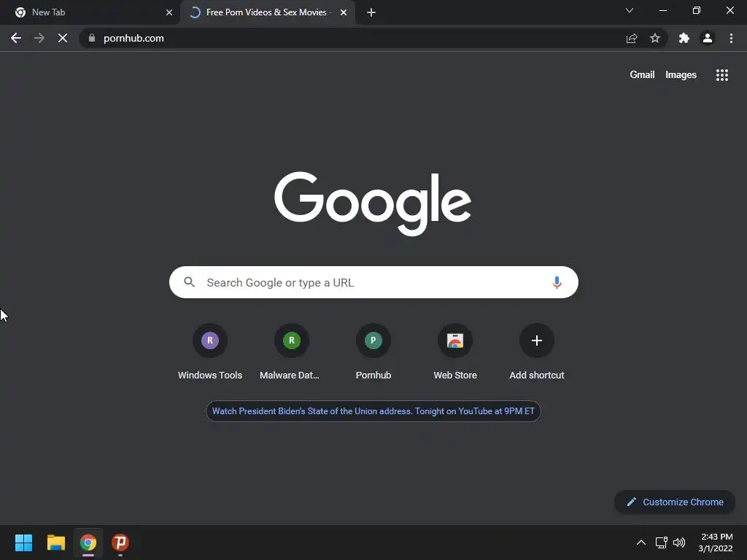
Task: Show hidden system tray icons
Action: tap(641, 542)
